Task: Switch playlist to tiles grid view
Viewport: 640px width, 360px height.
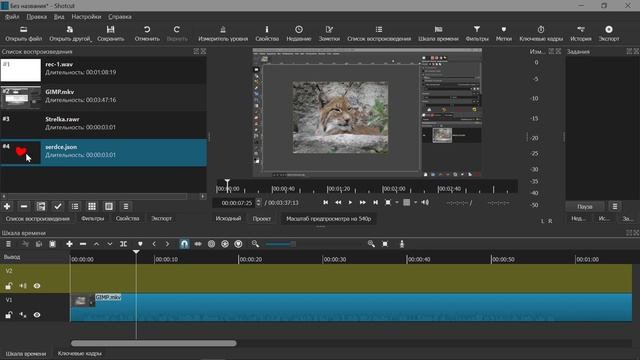Action: (x=92, y=207)
